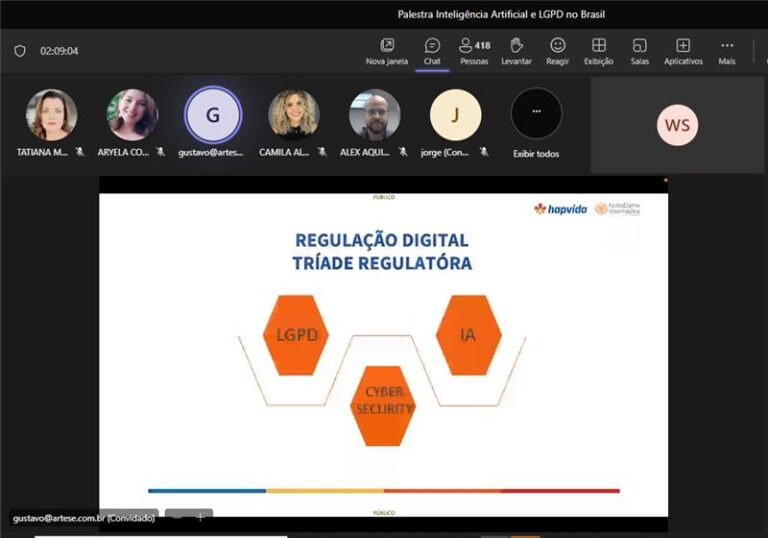768x538 pixels.
Task: Select Tatiana's participant avatar
Action: pos(51,114)
